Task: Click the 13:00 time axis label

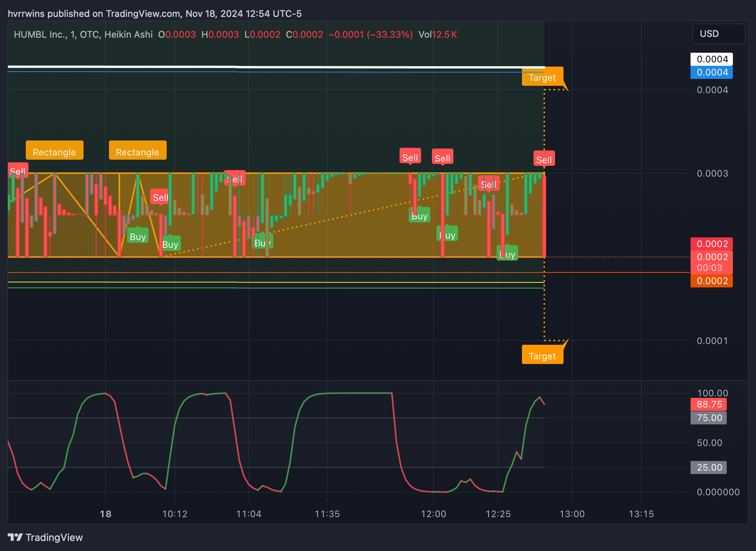Action: coord(572,514)
